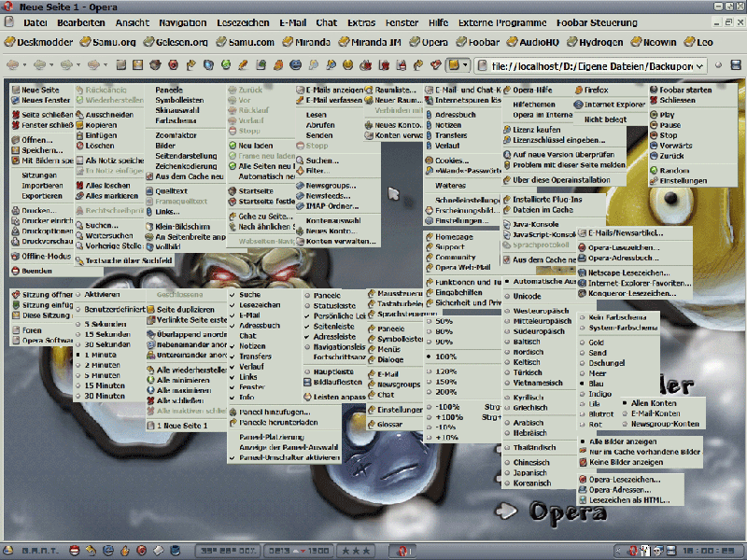The width and height of the screenshot is (747, 560).
Task: Click the clock display in the system tray
Action: [709, 551]
